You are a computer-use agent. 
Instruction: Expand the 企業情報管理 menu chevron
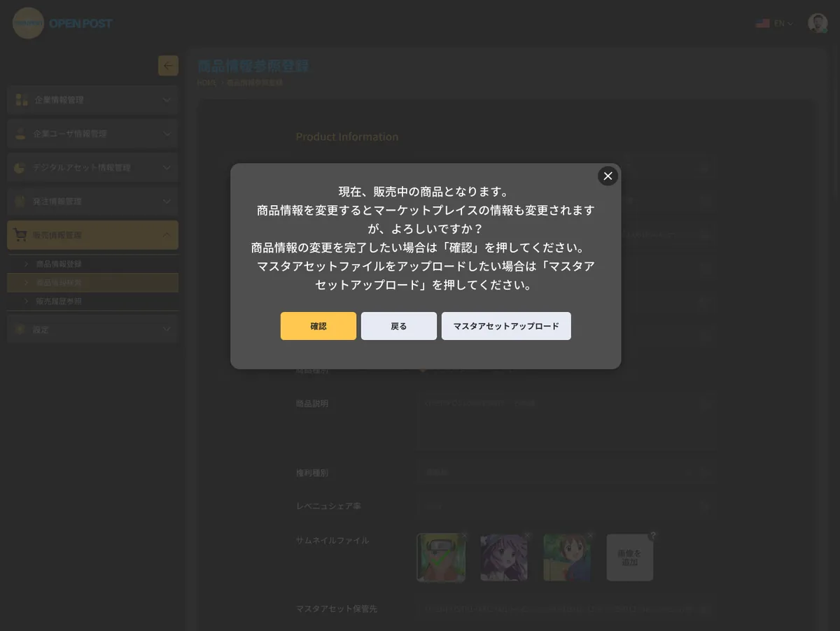coord(167,100)
